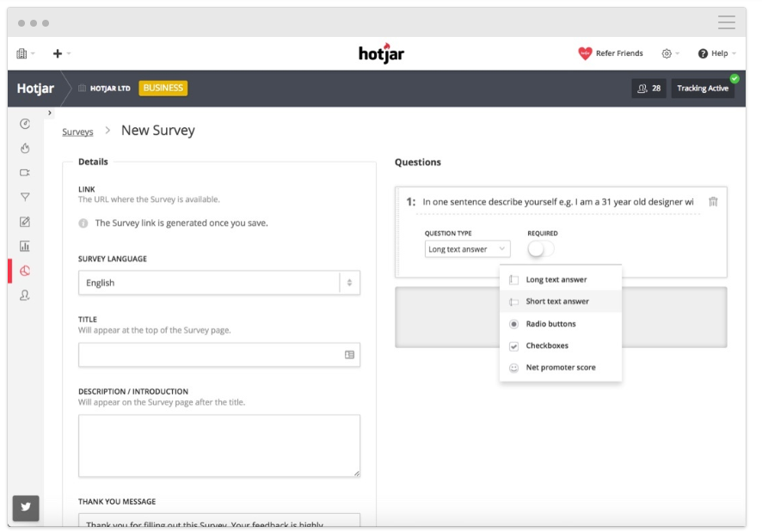Expand the arrow beside settings gear
762x532 pixels.
[678, 53]
